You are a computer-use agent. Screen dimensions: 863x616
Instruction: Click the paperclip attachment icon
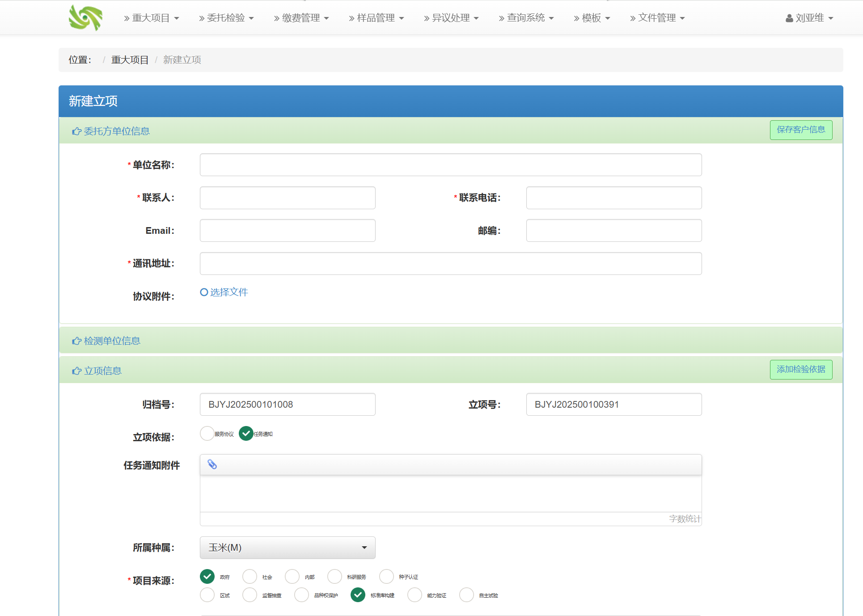(x=212, y=464)
